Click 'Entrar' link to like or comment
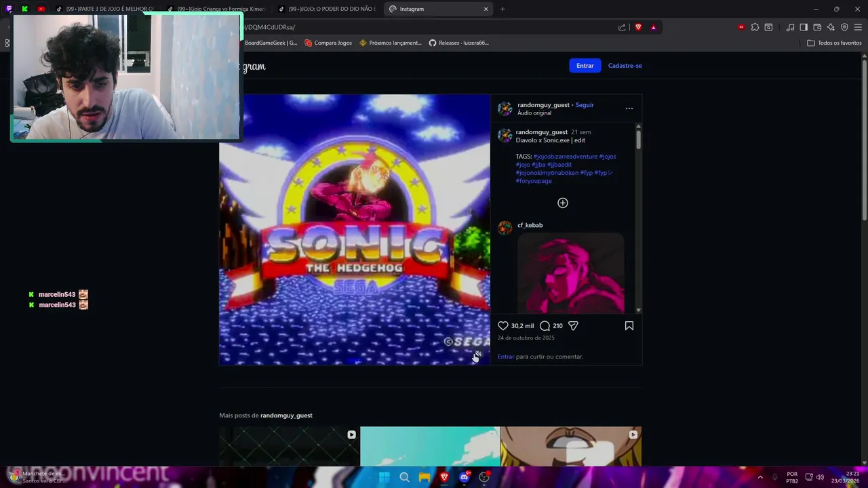The image size is (868, 488). (x=506, y=357)
